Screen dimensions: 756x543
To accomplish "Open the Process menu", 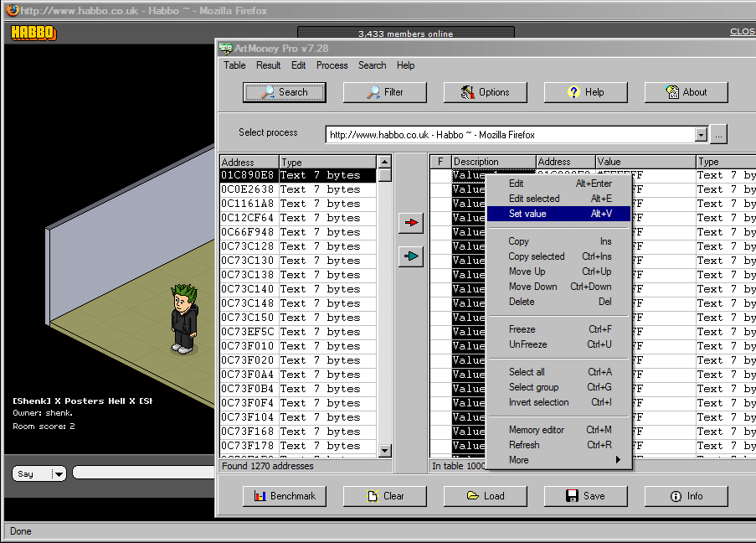I will click(x=332, y=65).
